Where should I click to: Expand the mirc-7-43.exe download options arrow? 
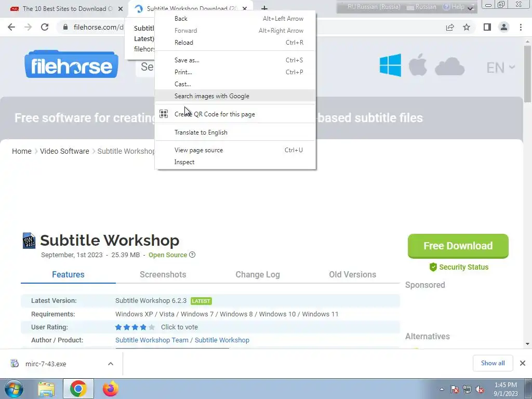(111, 364)
